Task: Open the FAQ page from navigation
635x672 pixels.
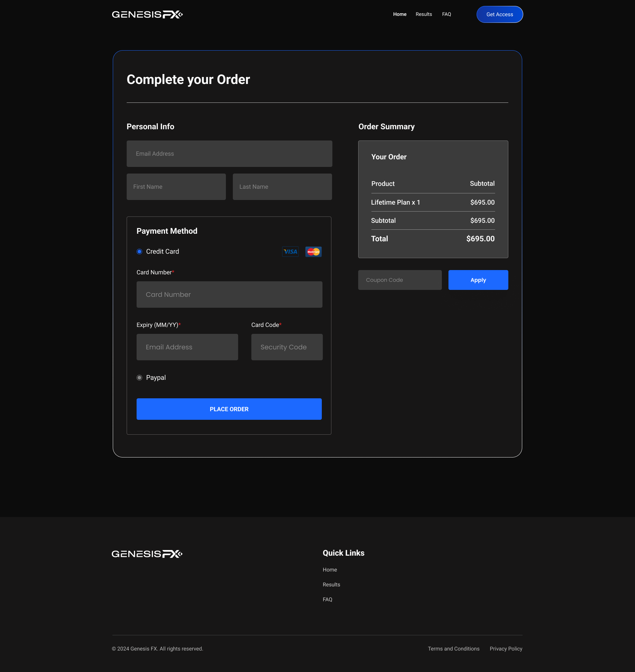Action: point(446,14)
